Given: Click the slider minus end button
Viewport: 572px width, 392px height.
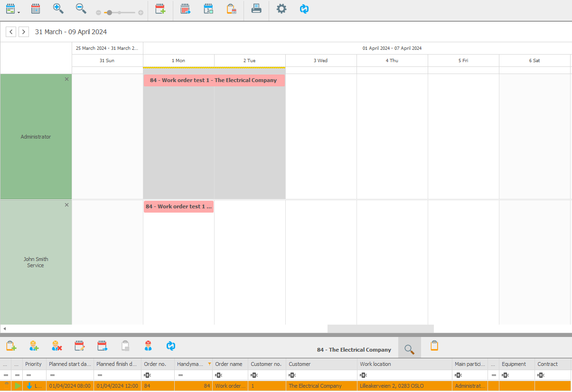Looking at the screenshot, I should click(98, 13).
